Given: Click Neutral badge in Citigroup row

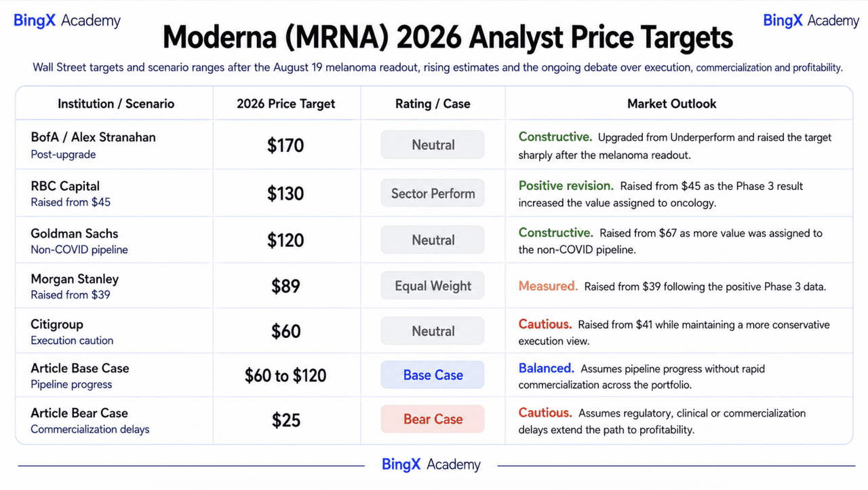Looking at the screenshot, I should 433,331.
